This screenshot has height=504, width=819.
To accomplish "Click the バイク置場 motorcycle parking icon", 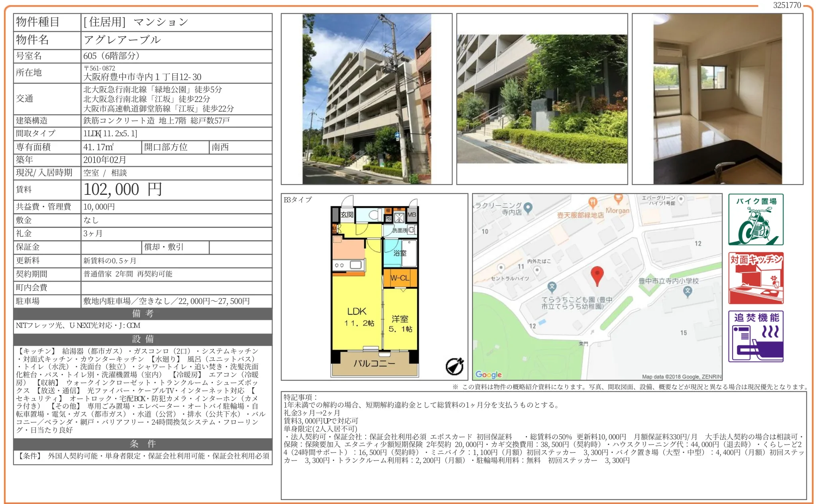I will click(755, 220).
